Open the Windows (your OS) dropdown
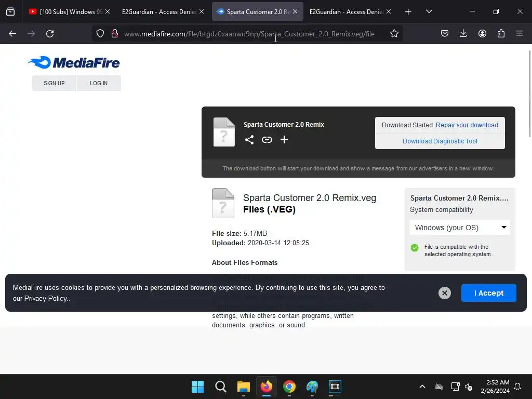The width and height of the screenshot is (532, 399). click(460, 228)
